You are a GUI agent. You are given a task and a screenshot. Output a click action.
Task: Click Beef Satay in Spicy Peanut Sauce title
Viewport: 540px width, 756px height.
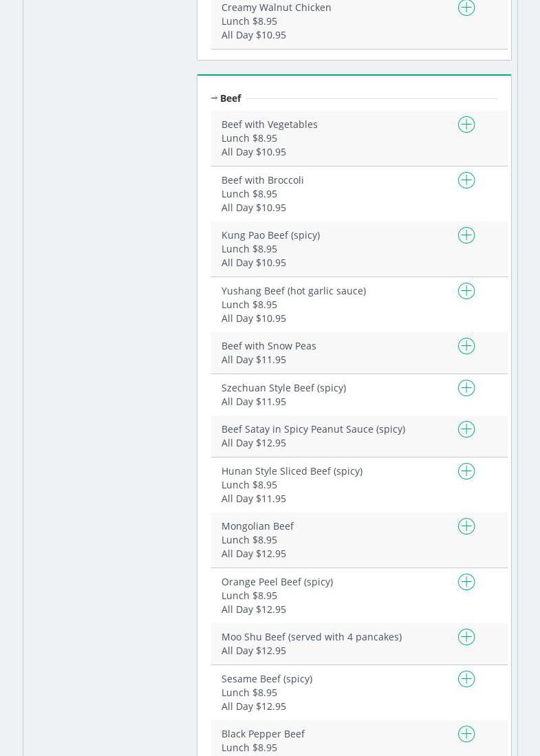coord(313,429)
